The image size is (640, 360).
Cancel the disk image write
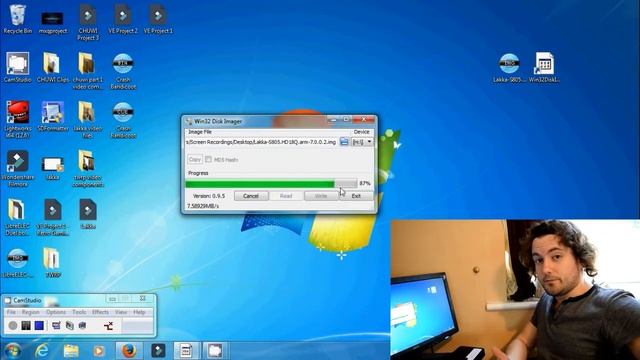coord(251,196)
